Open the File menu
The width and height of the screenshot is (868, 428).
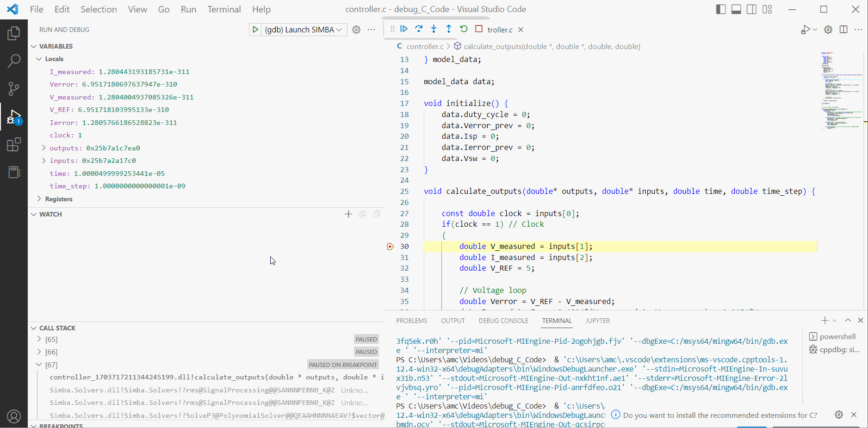[x=37, y=9]
